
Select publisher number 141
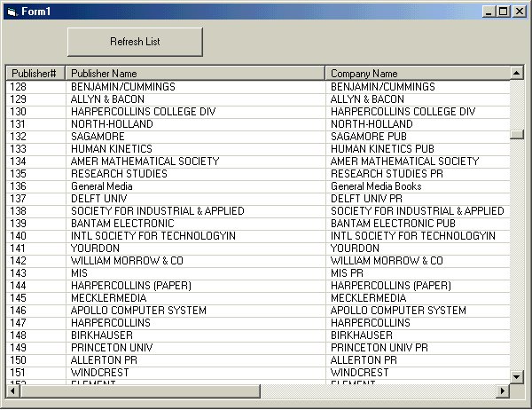coord(18,248)
